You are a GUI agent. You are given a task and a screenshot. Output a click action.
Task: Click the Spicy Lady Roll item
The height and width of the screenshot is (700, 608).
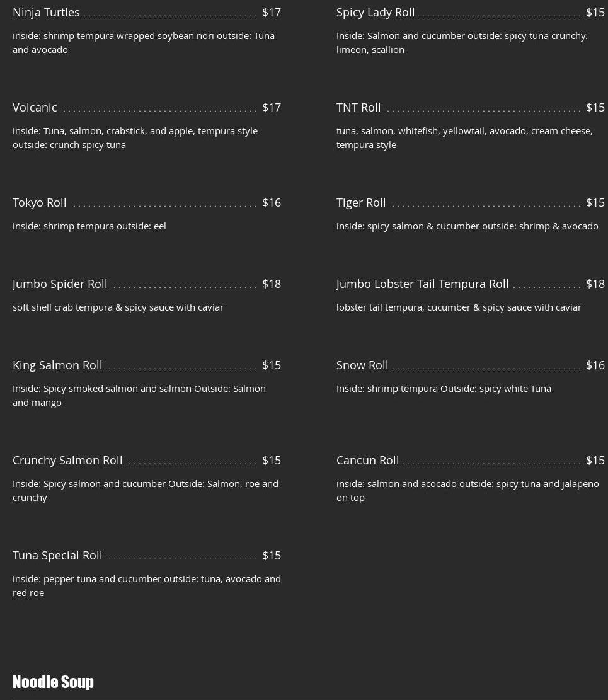(x=376, y=13)
